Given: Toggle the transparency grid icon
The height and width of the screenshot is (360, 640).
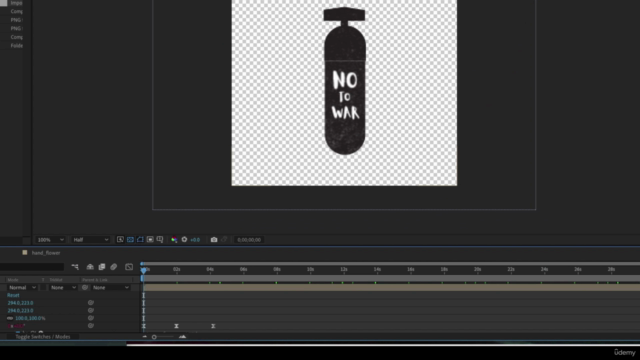Looking at the screenshot, I should click(x=130, y=240).
